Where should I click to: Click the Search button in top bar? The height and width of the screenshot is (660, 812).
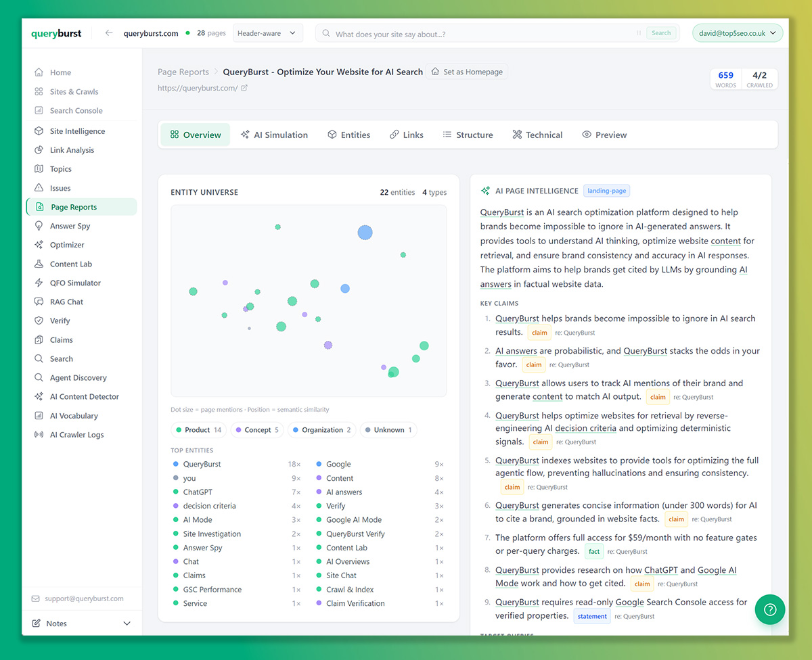(x=661, y=33)
